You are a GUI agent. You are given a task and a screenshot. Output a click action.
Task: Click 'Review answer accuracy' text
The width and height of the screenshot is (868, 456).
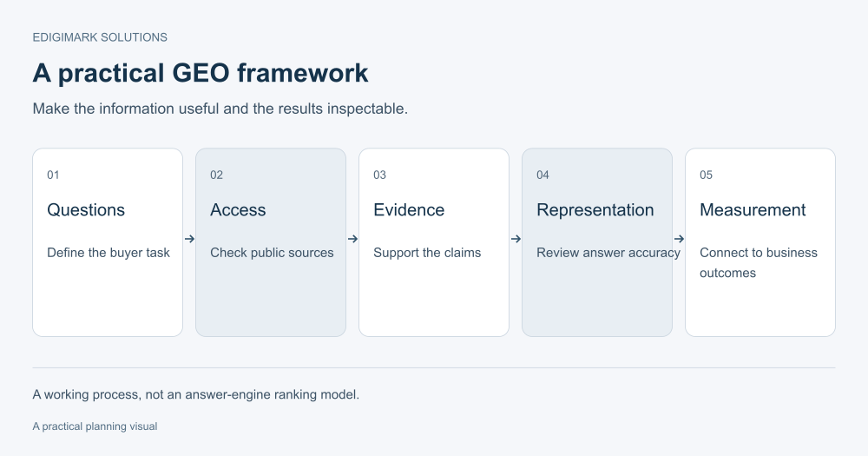tap(608, 253)
